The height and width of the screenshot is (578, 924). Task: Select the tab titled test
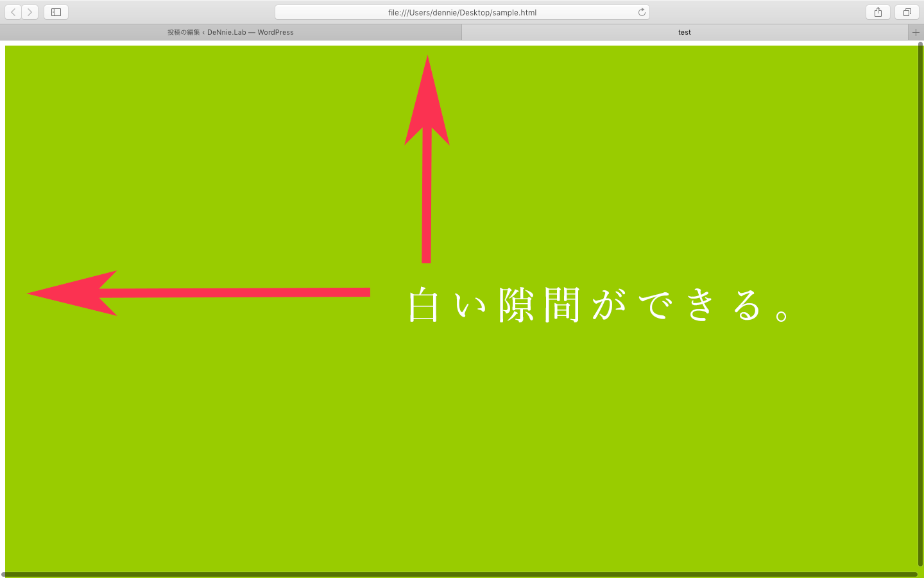pos(685,32)
